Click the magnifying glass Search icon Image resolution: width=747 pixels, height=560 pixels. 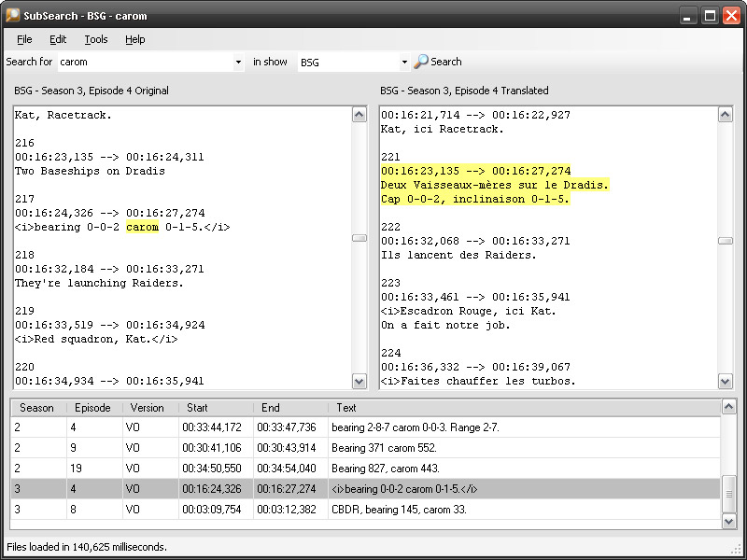(421, 62)
